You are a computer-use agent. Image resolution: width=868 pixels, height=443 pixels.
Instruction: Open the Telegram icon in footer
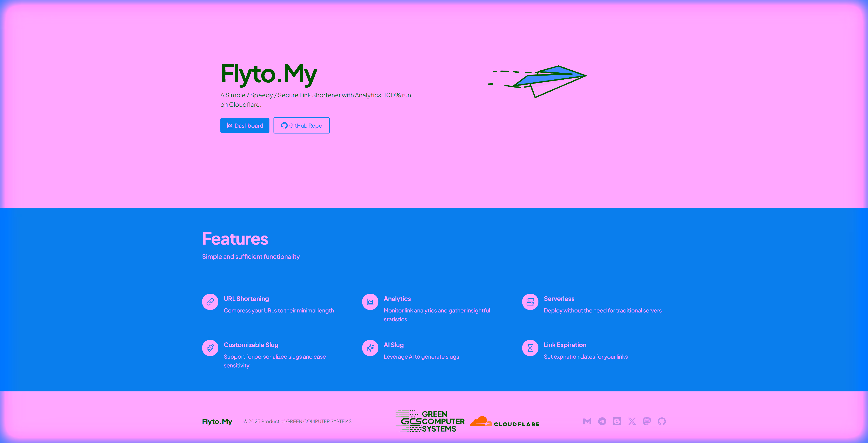click(602, 421)
